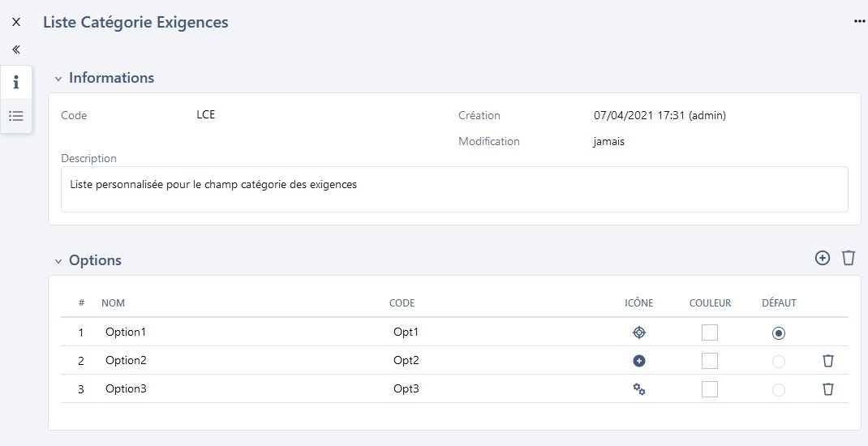The height and width of the screenshot is (446, 868).
Task: Select Option1 default radio button
Action: coord(779,332)
